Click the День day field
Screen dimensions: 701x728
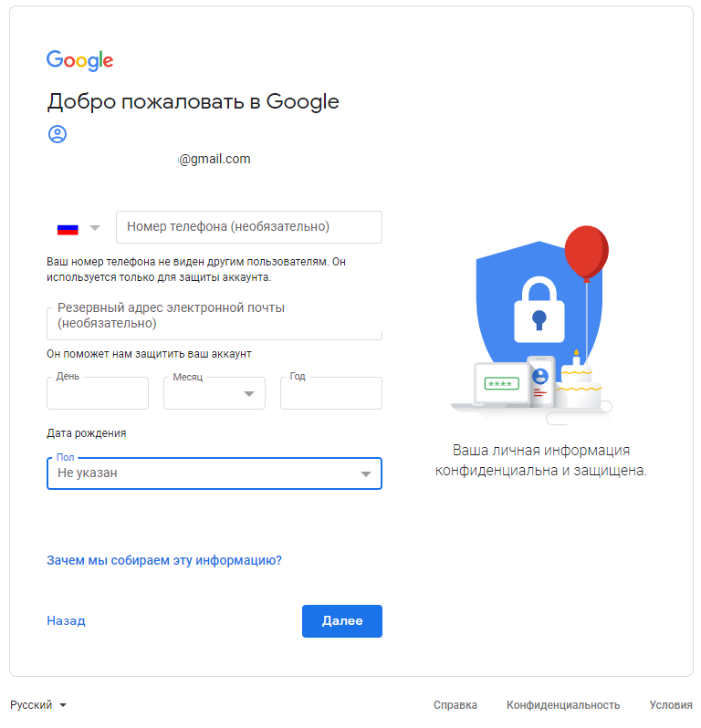coord(98,394)
